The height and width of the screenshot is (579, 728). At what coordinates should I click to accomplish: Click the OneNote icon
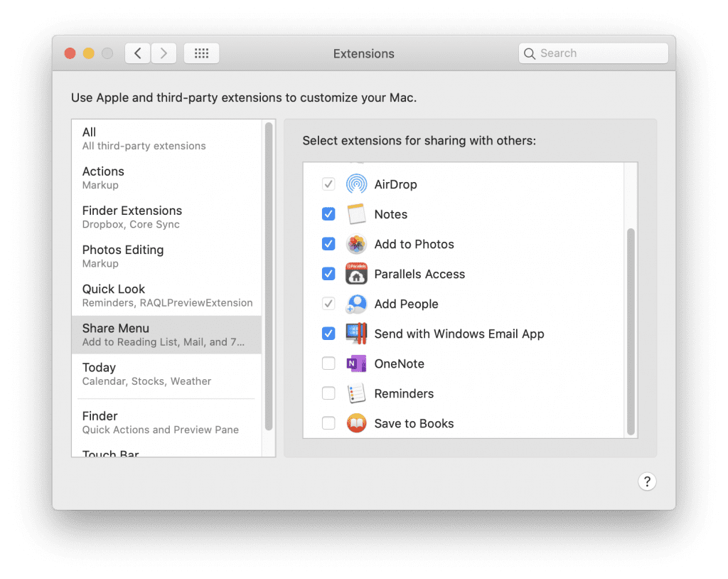(x=357, y=363)
